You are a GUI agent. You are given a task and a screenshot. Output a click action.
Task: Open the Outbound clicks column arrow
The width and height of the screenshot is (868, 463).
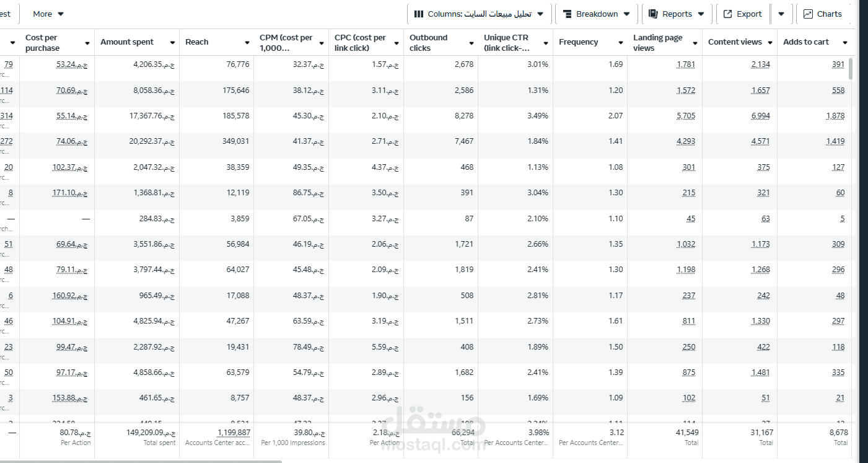click(x=470, y=43)
